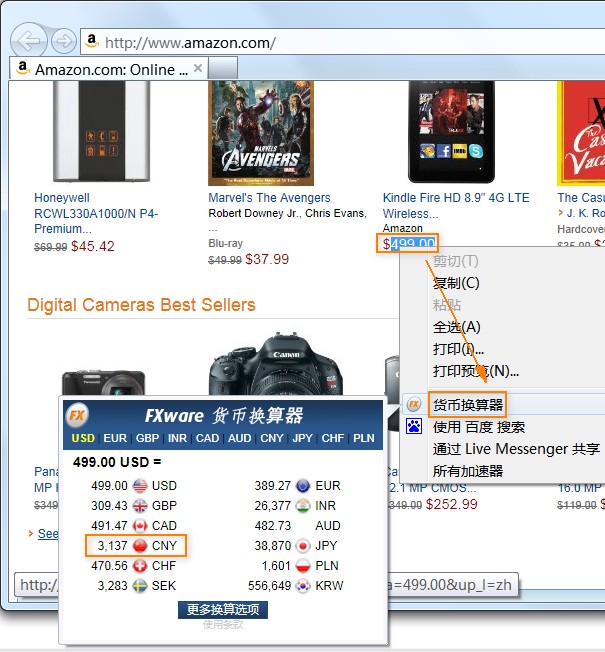
Task: Close the Amazon.com browser tab
Action: (x=198, y=68)
